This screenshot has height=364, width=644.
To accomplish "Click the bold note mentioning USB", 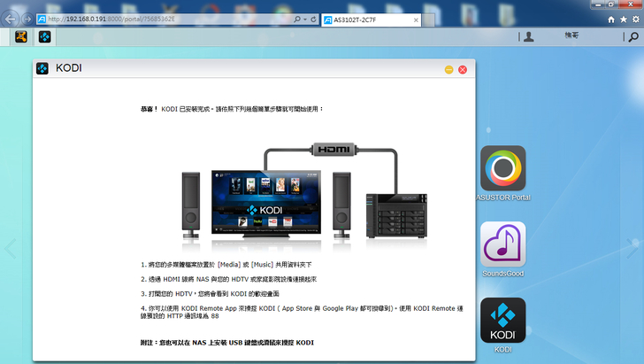I will [227, 342].
